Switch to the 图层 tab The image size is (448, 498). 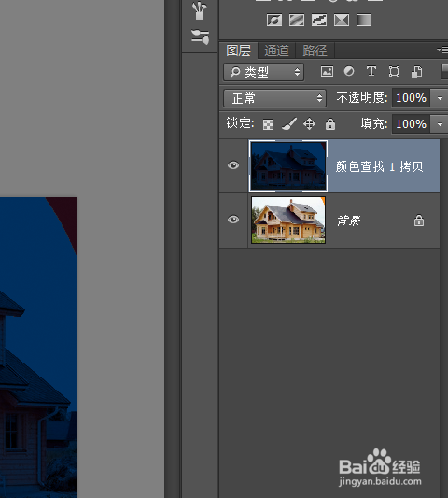[239, 50]
